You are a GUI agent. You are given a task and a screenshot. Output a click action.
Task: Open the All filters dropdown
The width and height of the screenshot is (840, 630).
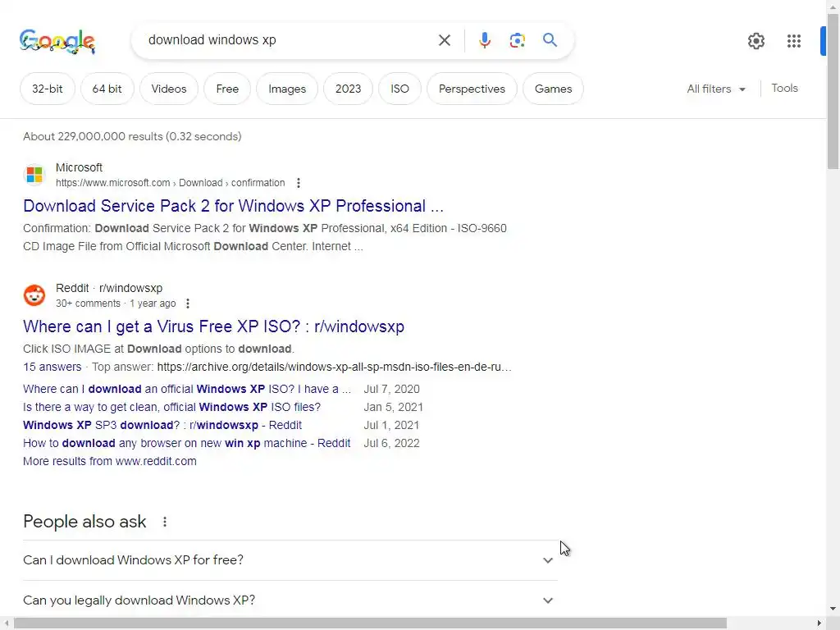pos(716,89)
